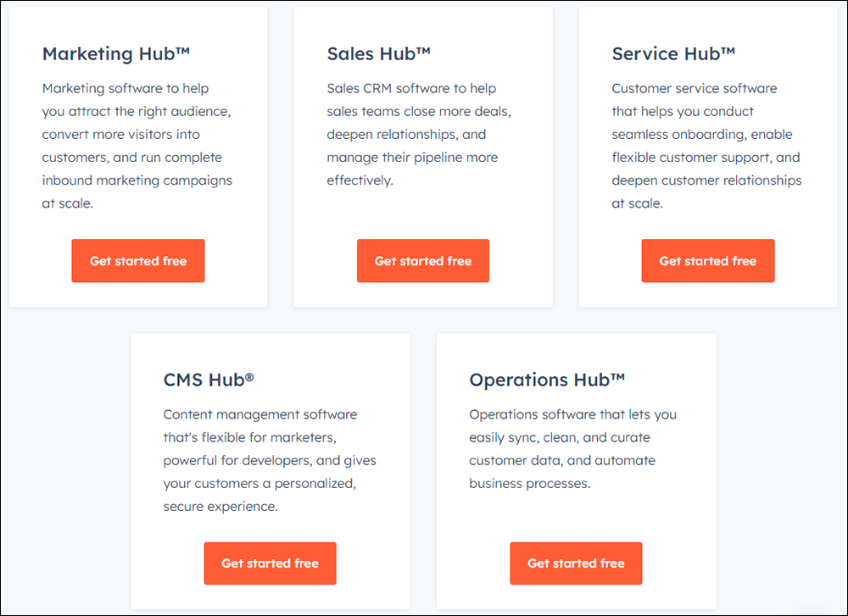848x616 pixels.
Task: Click the Customer service software description
Action: [707, 146]
